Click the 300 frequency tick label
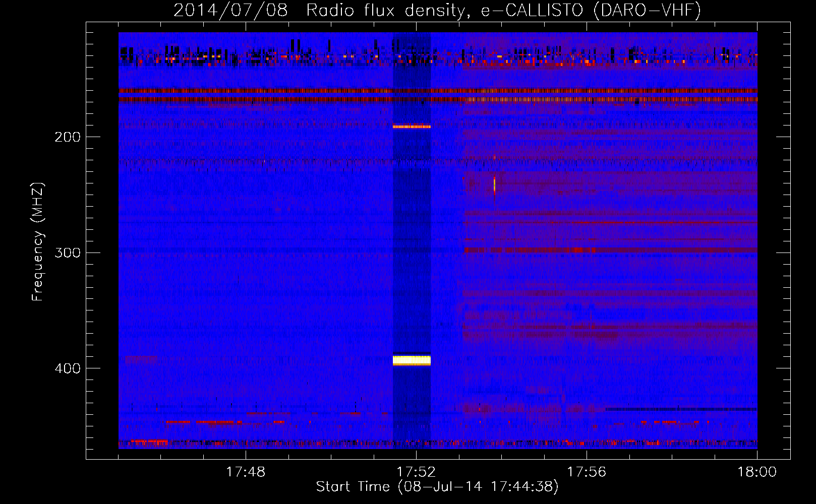Viewport: 816px width, 504px height. coord(68,253)
